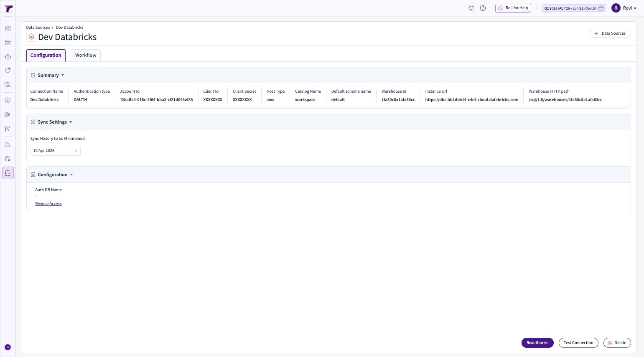The height and width of the screenshot is (357, 644).
Task: Click the Auth DB Name label
Action: tap(48, 190)
